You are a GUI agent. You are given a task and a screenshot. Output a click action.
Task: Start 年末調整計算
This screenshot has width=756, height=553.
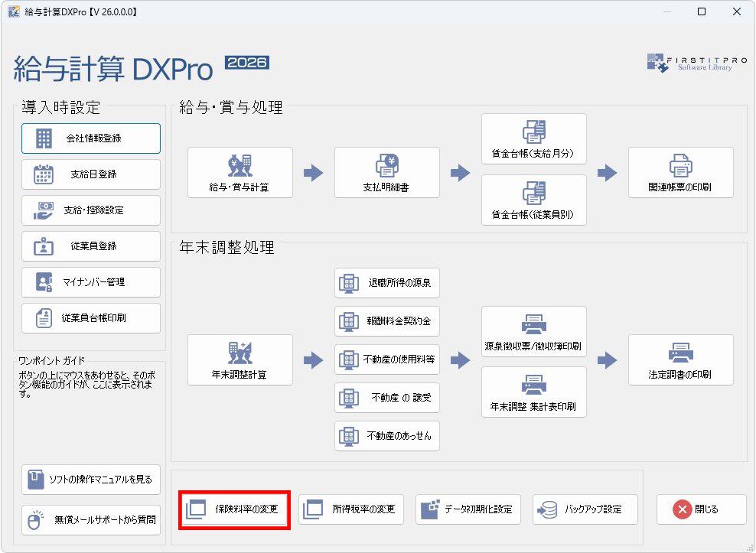click(x=240, y=360)
